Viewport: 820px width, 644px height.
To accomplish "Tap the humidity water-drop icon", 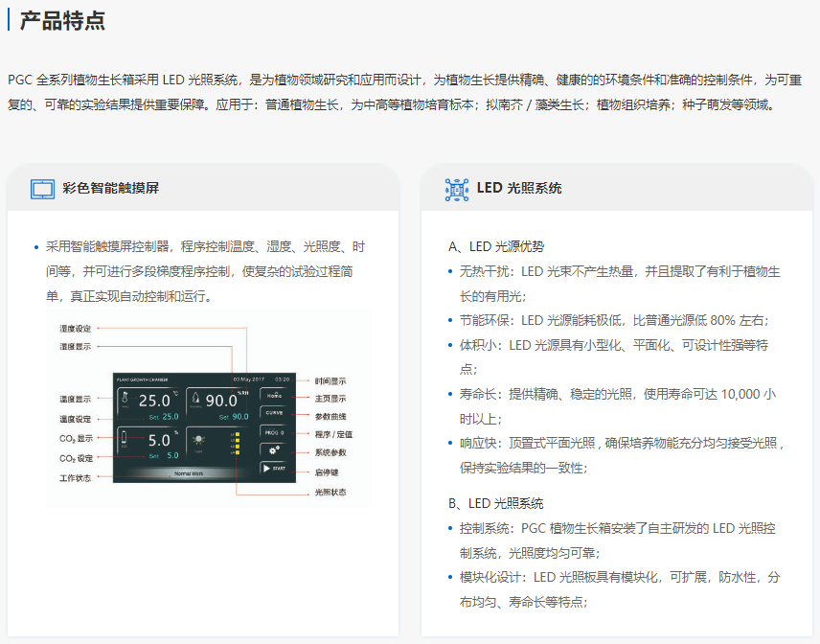I will tap(194, 399).
